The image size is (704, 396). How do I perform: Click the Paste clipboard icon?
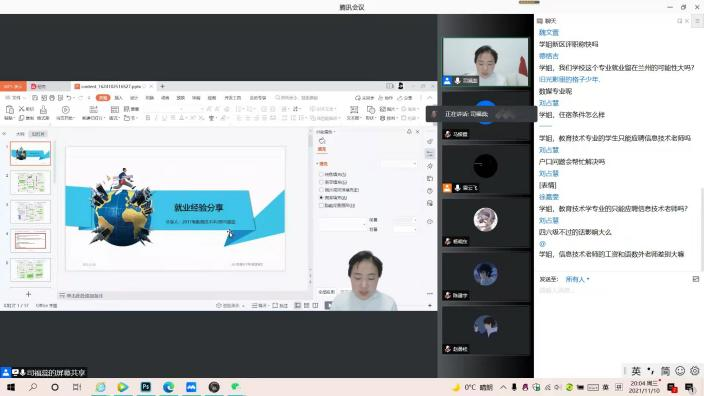9,110
